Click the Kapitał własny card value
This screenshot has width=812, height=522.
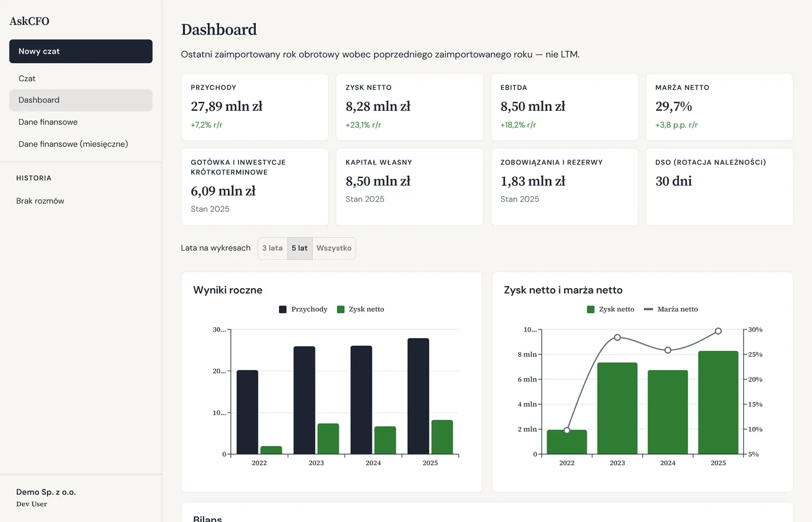tap(378, 181)
